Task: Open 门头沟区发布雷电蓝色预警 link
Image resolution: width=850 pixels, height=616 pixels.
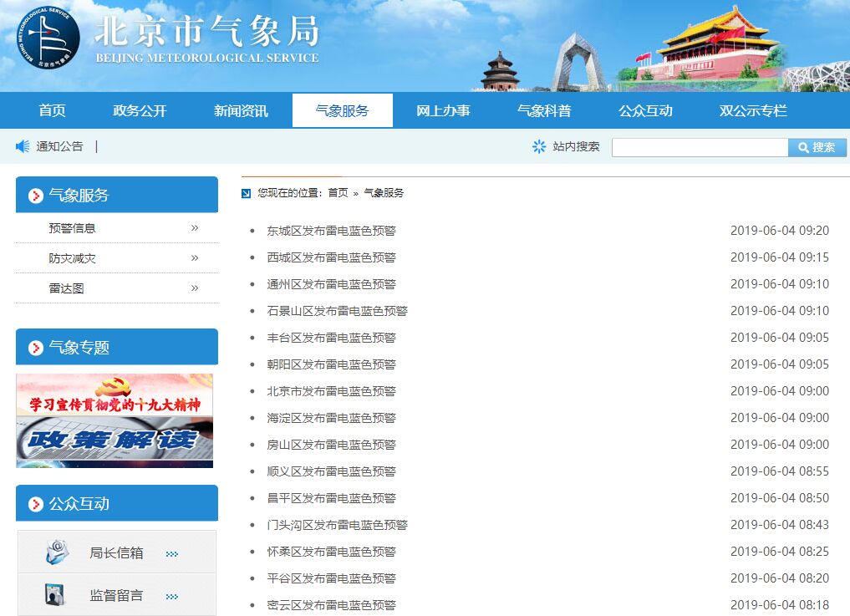Action: tap(337, 525)
